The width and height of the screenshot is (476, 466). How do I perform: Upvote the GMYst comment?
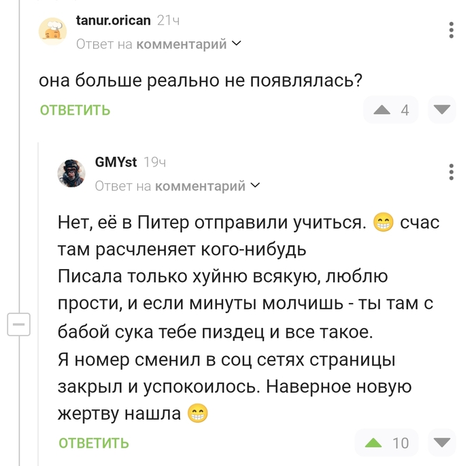[x=373, y=443]
